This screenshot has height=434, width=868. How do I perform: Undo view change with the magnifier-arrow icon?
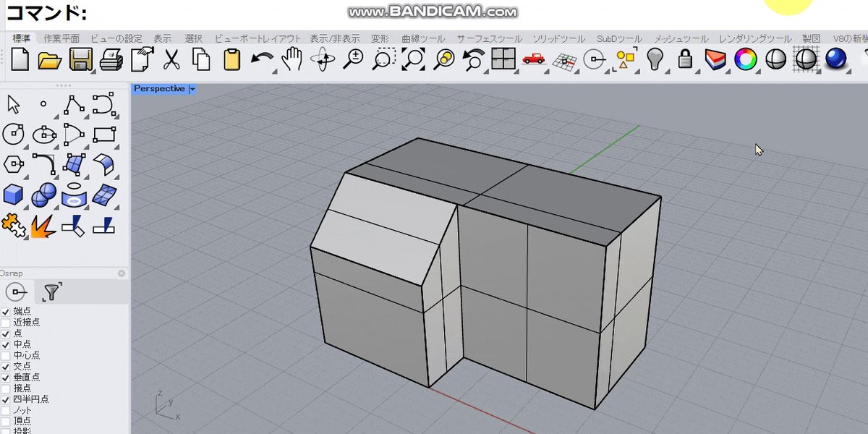pyautogui.click(x=473, y=59)
